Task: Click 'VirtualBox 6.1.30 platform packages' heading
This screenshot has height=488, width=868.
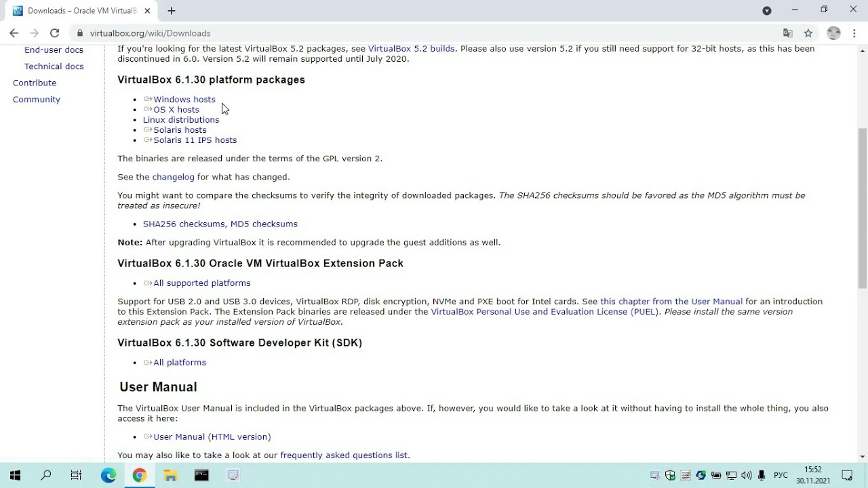Action: [211, 79]
